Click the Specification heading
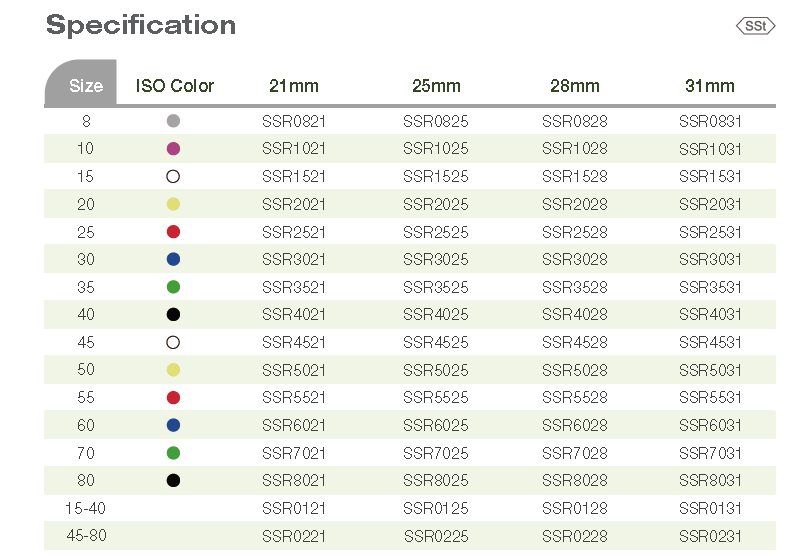 141,25
